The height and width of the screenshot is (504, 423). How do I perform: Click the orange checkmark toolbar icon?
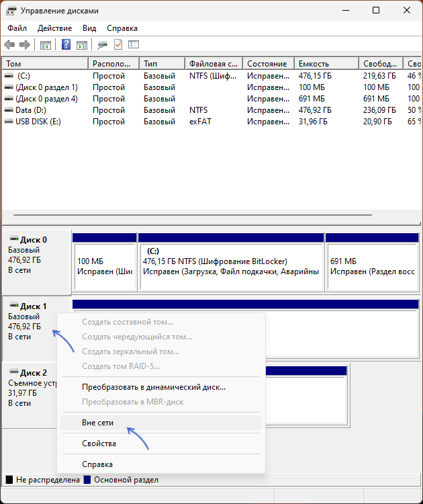[x=118, y=44]
